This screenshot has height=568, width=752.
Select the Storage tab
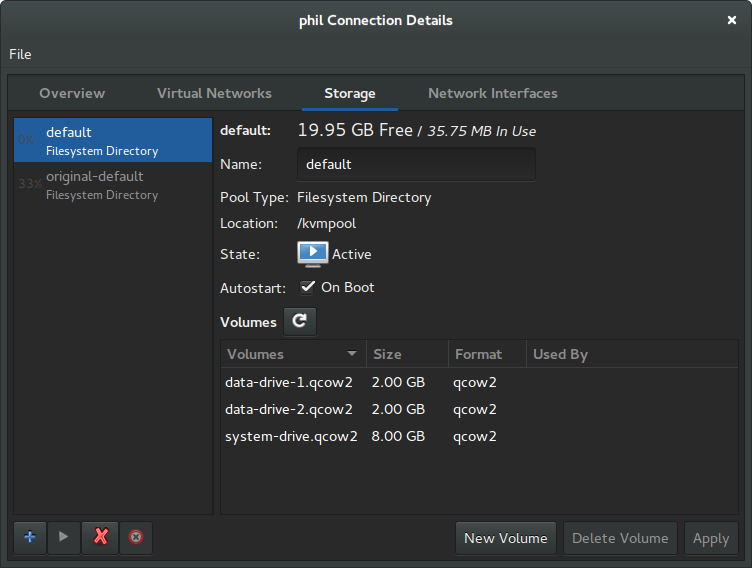coord(350,93)
